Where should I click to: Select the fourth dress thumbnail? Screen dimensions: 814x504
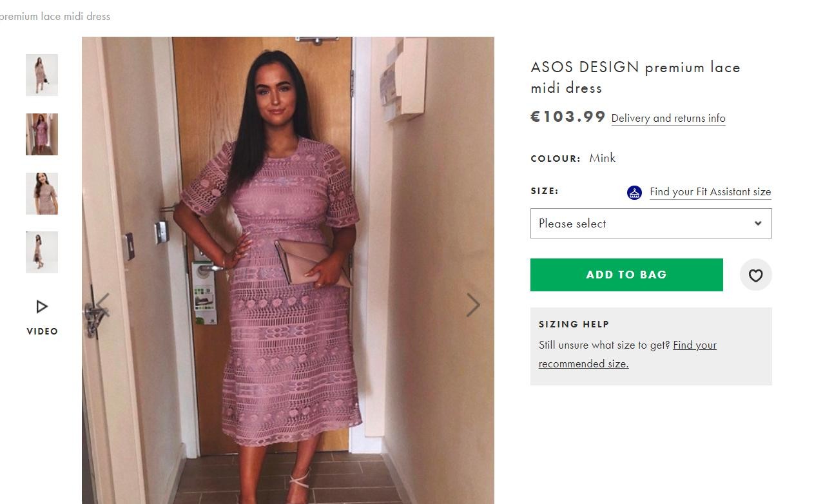(42, 253)
